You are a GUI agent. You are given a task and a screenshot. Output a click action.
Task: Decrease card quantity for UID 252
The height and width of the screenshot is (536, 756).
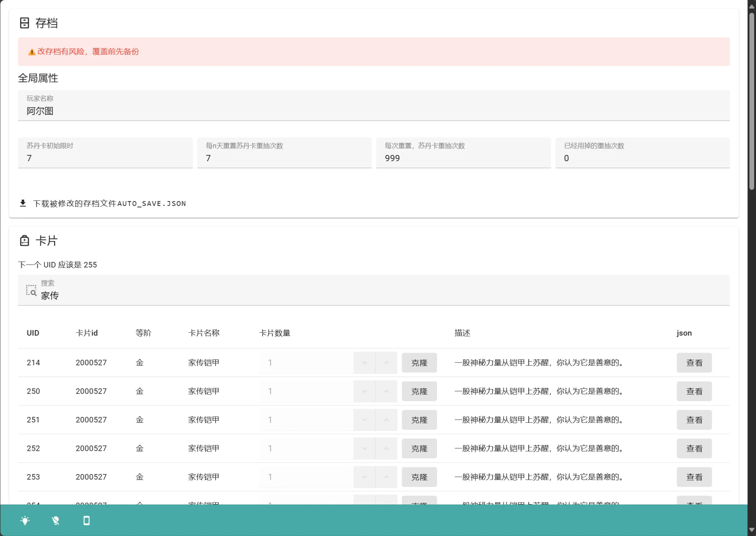click(364, 448)
